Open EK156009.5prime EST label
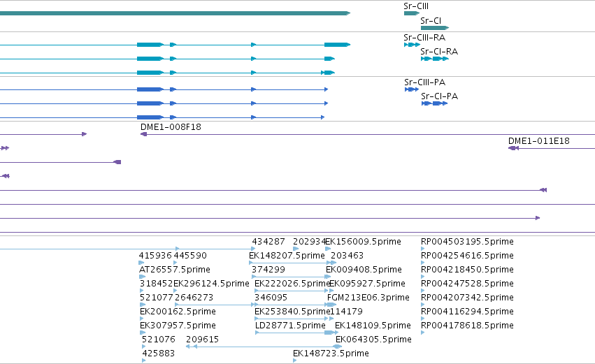595x364 pixels. point(364,242)
